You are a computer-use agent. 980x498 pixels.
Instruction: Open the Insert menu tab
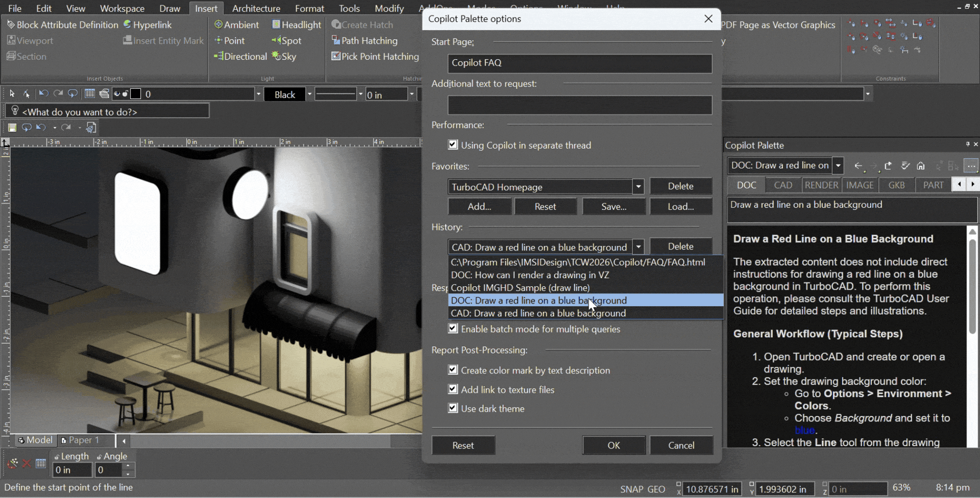[x=206, y=8]
